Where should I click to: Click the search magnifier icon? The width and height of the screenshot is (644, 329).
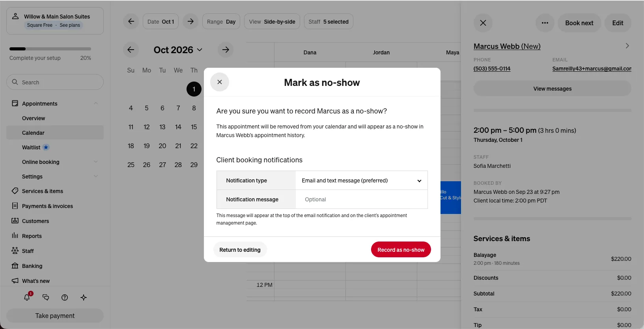coord(15,82)
